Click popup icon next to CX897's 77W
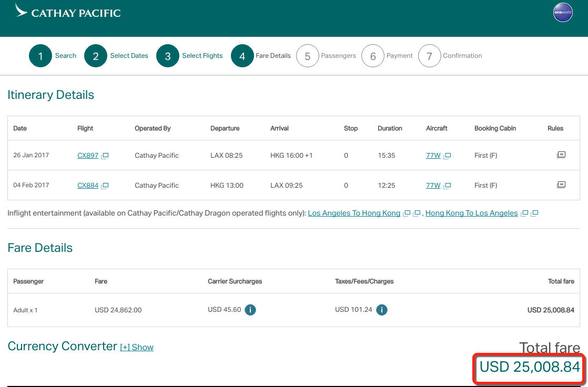 [447, 156]
